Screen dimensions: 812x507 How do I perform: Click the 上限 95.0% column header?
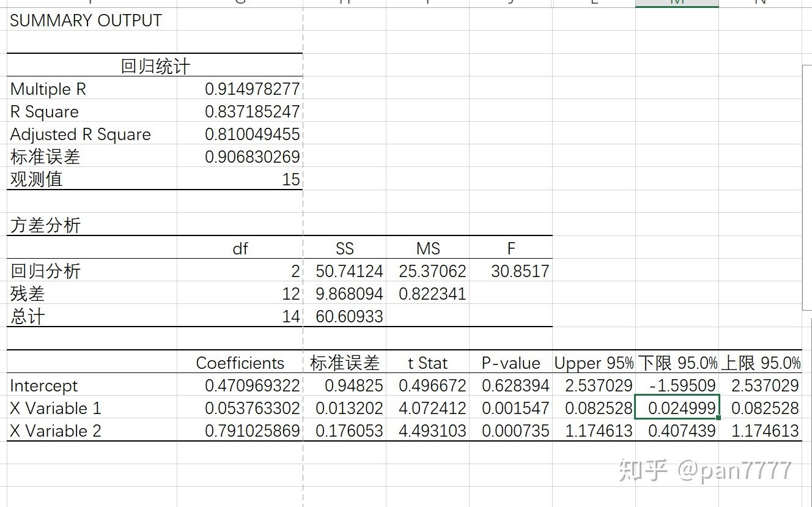(761, 363)
